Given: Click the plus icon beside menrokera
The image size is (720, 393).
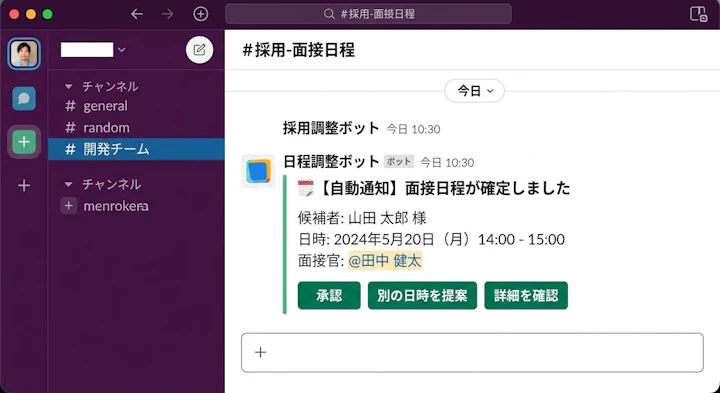Looking at the screenshot, I should pyautogui.click(x=69, y=206).
